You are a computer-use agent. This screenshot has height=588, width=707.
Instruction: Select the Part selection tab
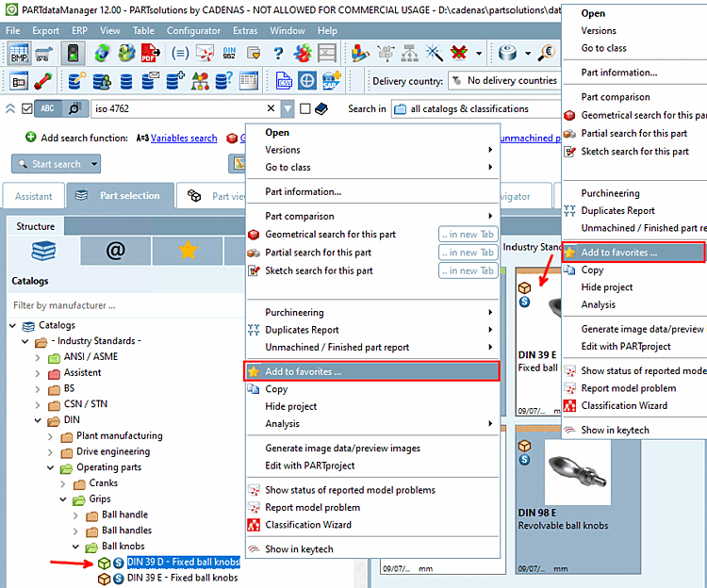121,196
